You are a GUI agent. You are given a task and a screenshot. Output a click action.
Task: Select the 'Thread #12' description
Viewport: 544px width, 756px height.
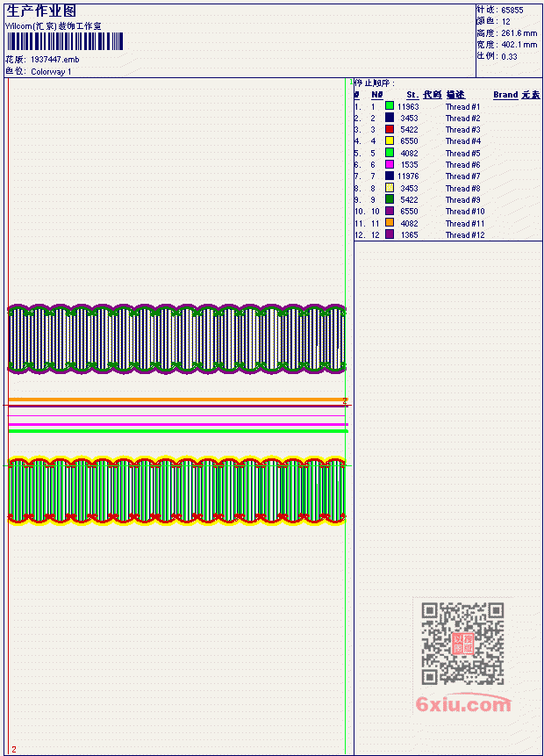(x=465, y=234)
